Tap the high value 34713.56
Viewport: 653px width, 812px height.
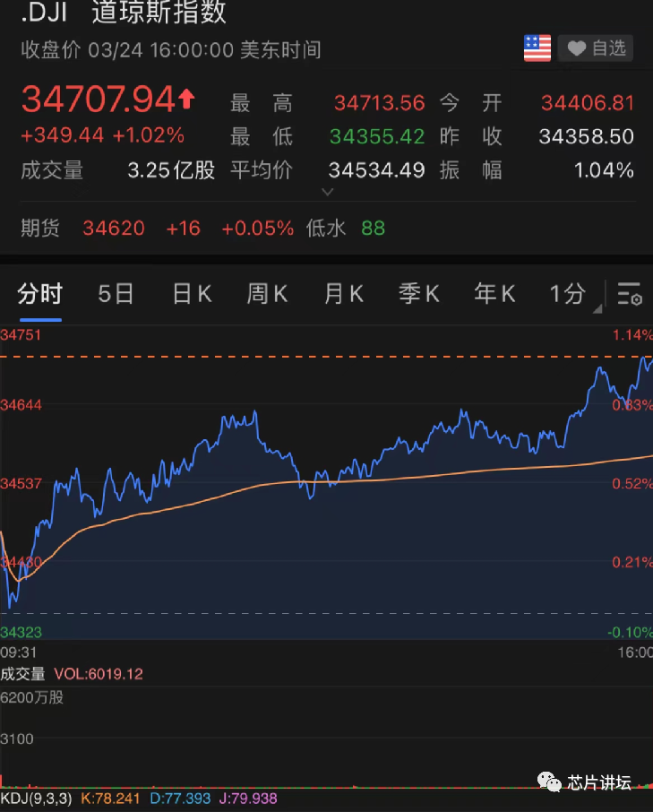coord(379,103)
